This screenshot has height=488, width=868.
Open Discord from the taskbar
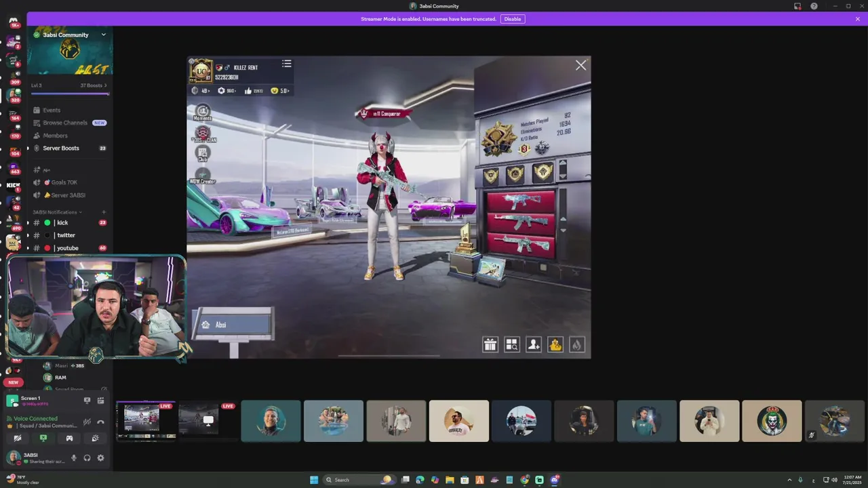555,480
